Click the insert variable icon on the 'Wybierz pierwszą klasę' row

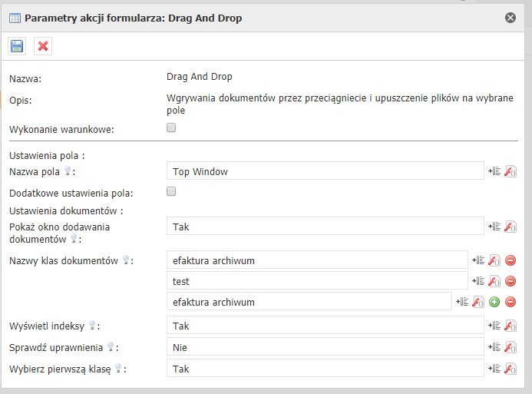point(495,369)
